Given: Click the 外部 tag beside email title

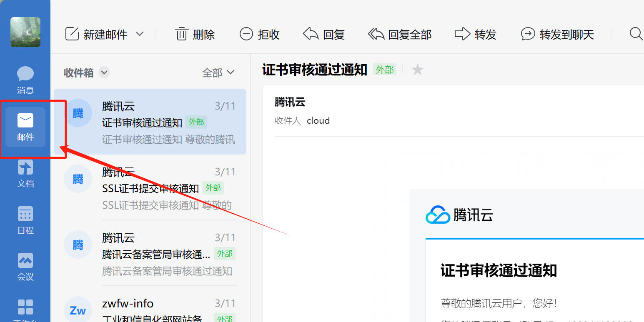Looking at the screenshot, I should pyautogui.click(x=384, y=70).
